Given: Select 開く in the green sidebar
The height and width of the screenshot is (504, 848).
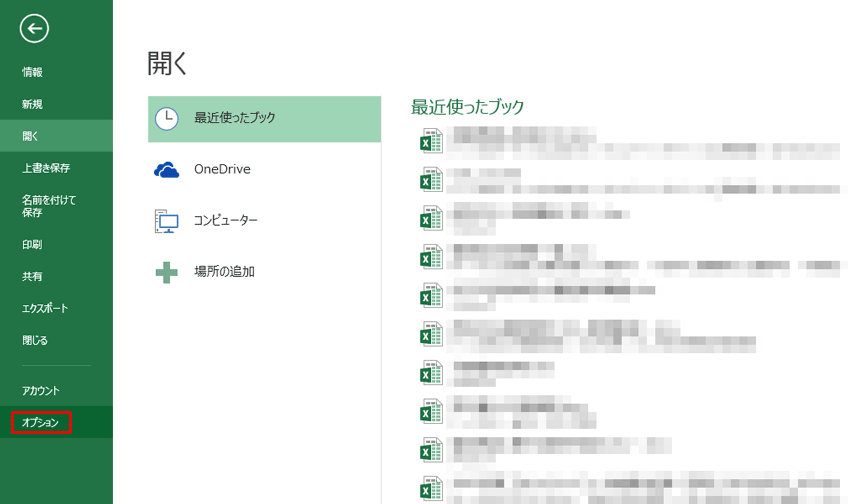Looking at the screenshot, I should click(56, 136).
